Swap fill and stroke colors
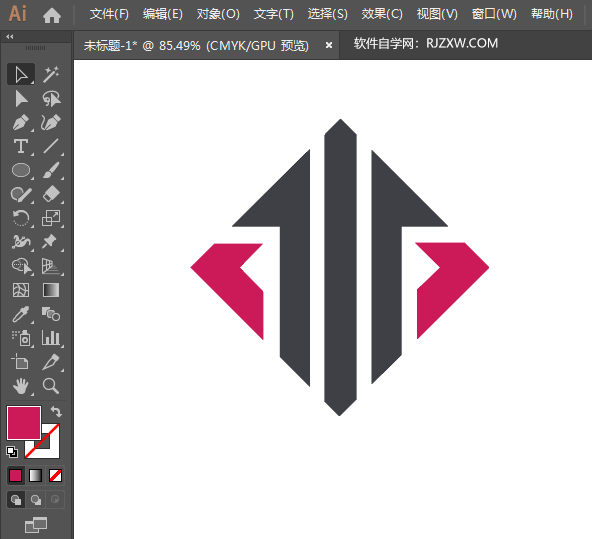592x539 pixels. [56, 411]
